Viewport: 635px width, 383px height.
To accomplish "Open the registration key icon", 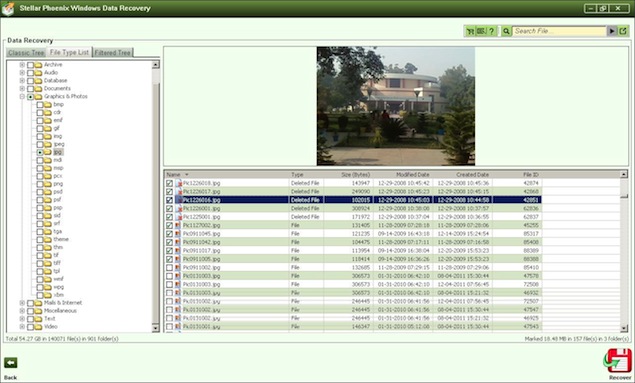I will click(481, 31).
